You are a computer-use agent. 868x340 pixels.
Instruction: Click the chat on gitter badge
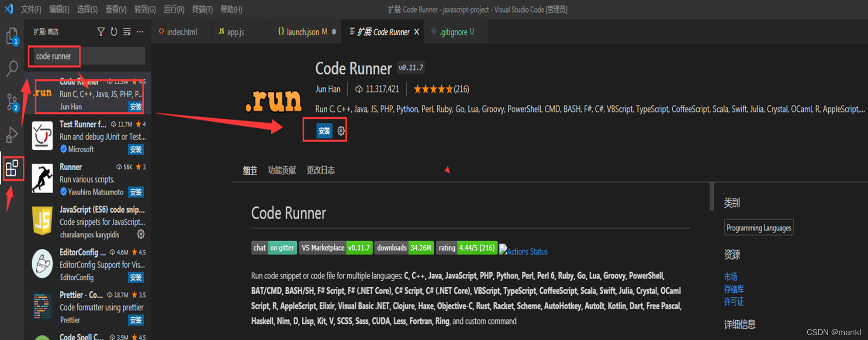(x=274, y=248)
